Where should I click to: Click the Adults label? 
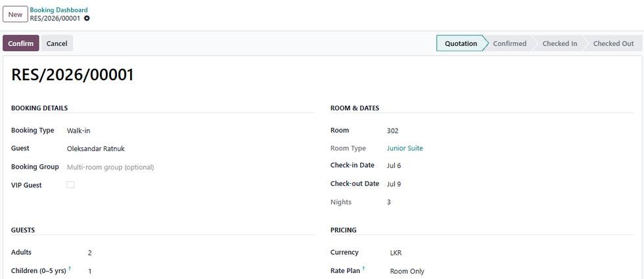pyautogui.click(x=21, y=252)
